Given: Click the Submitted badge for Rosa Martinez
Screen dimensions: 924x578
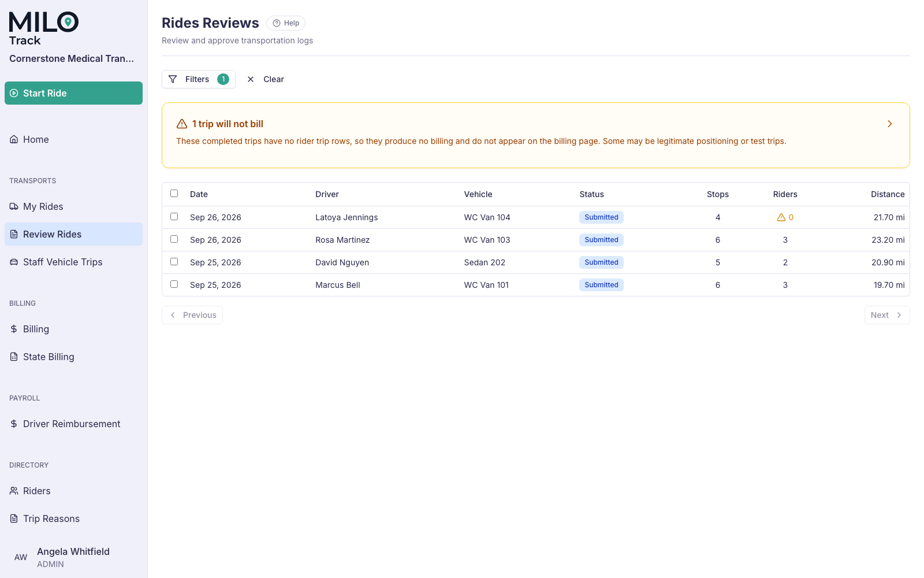Looking at the screenshot, I should coord(601,240).
